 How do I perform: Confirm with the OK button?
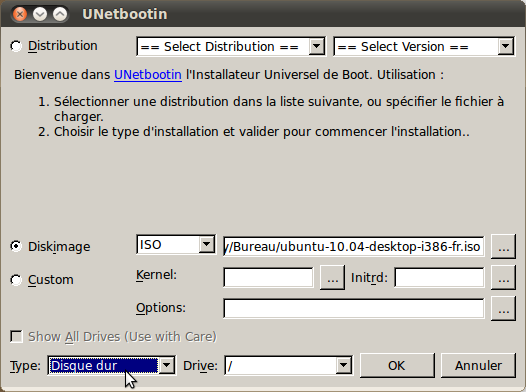(x=397, y=365)
